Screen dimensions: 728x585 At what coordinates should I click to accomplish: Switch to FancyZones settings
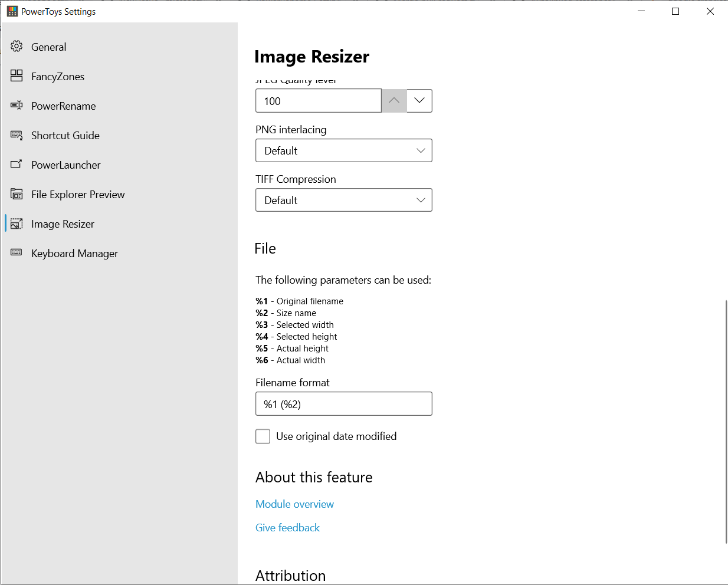click(119, 76)
